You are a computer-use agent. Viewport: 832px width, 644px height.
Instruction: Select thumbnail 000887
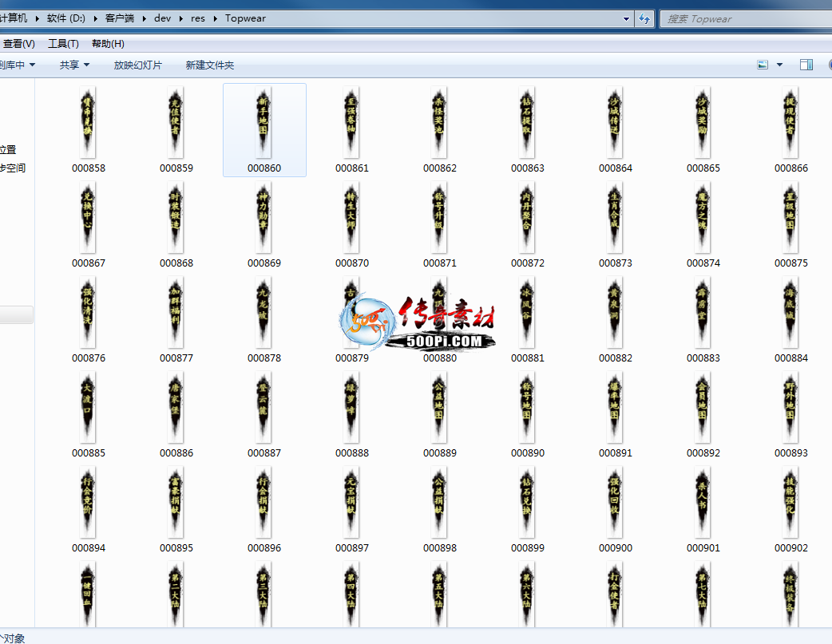click(263, 408)
